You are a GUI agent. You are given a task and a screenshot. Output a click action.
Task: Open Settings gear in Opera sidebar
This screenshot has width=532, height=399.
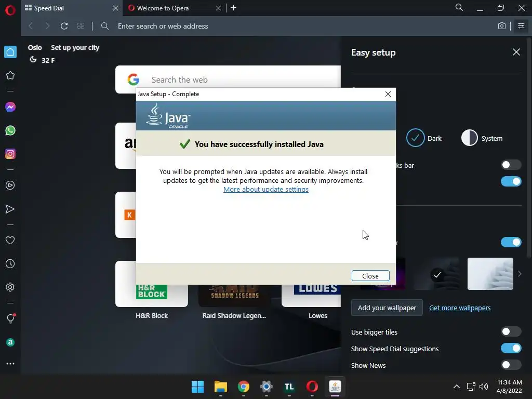coord(10,287)
